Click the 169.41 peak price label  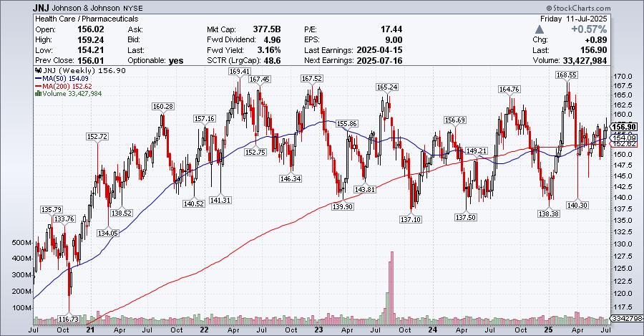pos(240,71)
